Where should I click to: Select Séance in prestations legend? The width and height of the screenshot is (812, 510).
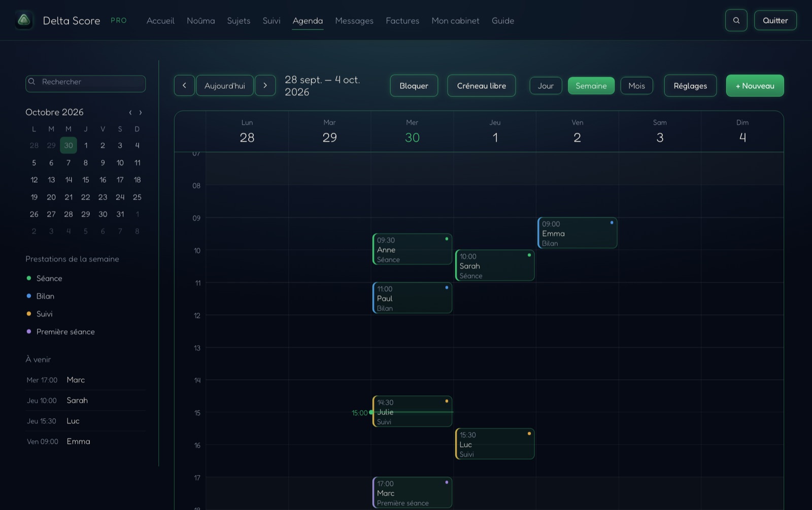click(x=44, y=278)
